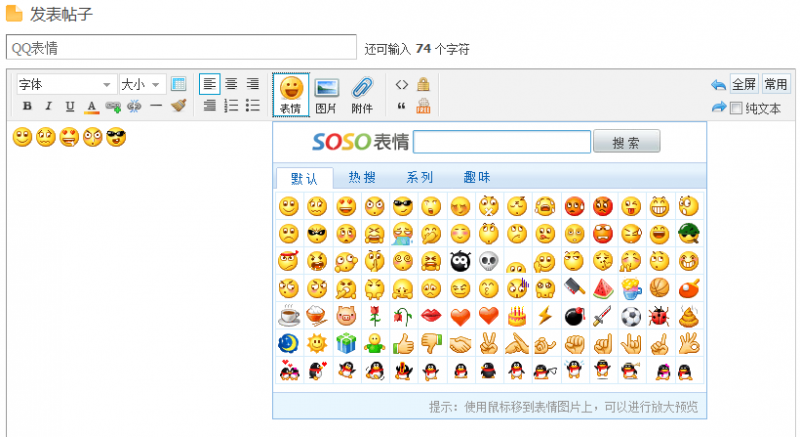Switch to the 常用 common editor mode
The width and height of the screenshot is (800, 437).
tap(776, 84)
